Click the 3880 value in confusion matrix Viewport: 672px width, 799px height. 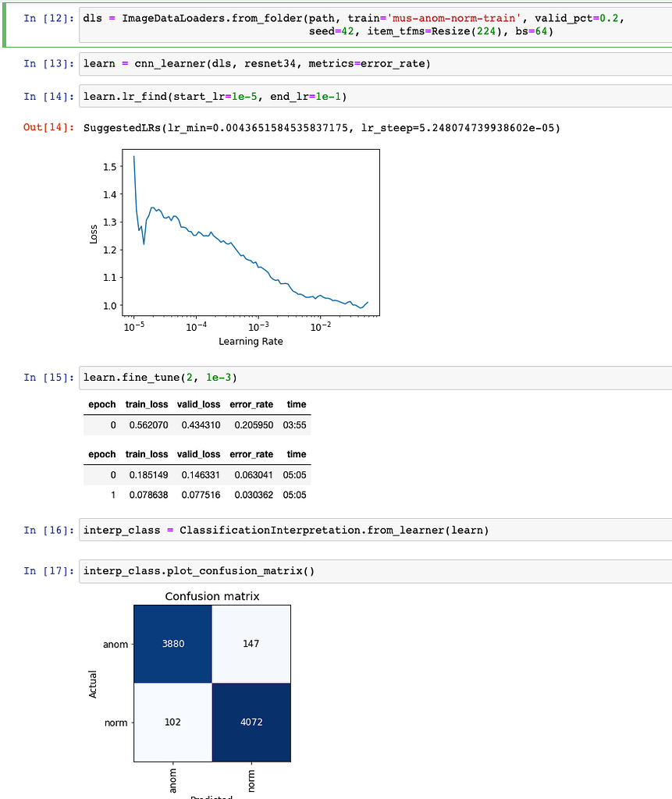tap(172, 644)
